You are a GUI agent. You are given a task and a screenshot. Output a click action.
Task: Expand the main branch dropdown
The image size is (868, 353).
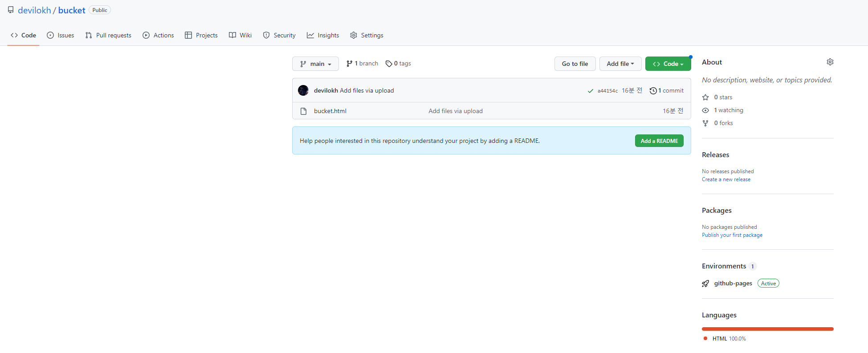315,64
